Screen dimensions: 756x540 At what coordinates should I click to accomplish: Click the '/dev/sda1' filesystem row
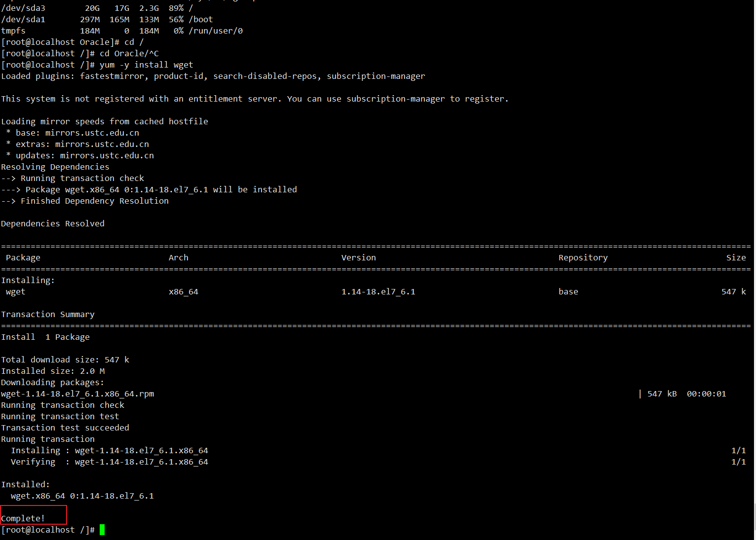tap(107, 19)
